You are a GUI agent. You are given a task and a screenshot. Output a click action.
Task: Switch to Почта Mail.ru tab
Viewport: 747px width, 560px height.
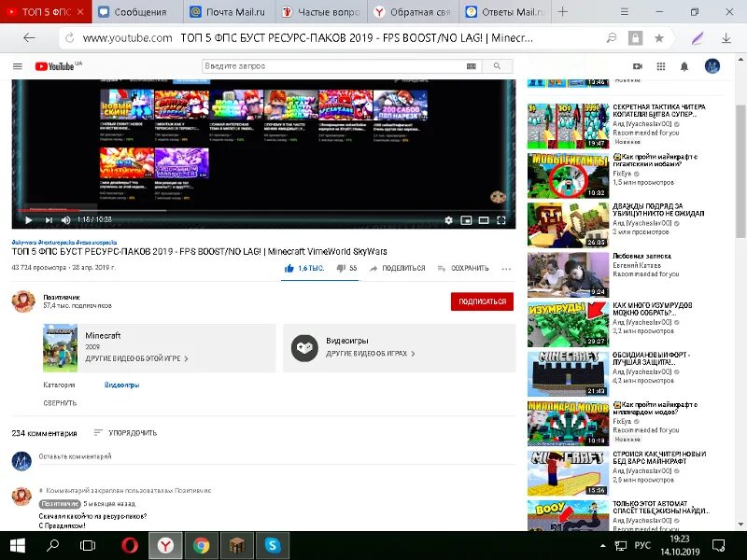[x=229, y=12]
